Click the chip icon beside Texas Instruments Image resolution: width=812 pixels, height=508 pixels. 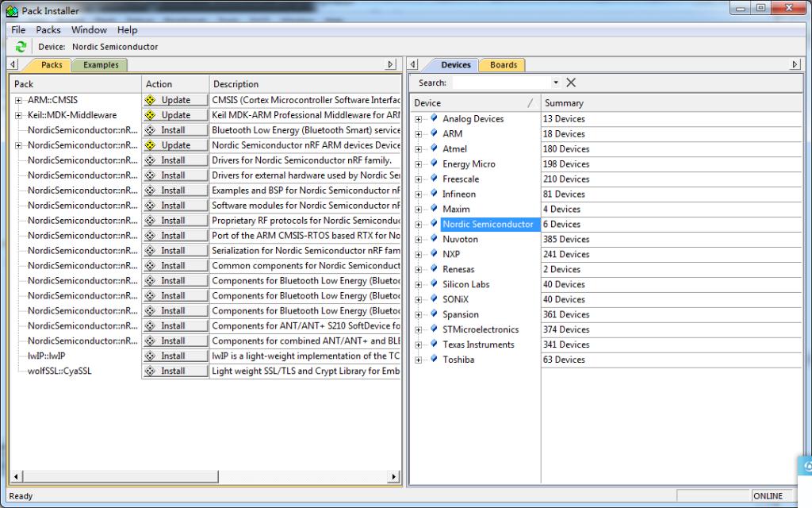434,344
